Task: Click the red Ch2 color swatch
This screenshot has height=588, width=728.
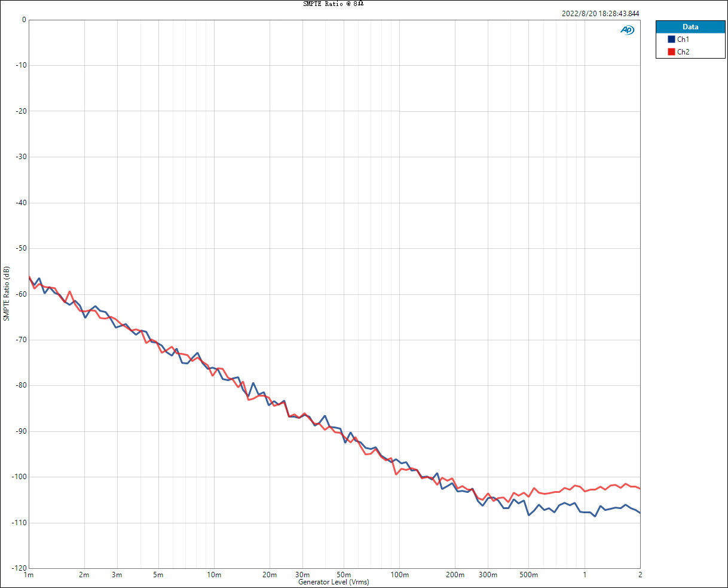Action: coord(671,52)
